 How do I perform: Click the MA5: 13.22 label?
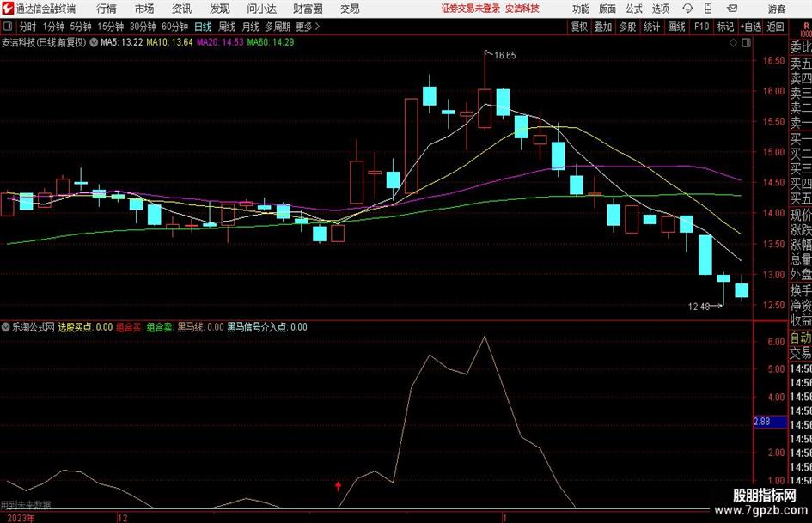tap(122, 42)
